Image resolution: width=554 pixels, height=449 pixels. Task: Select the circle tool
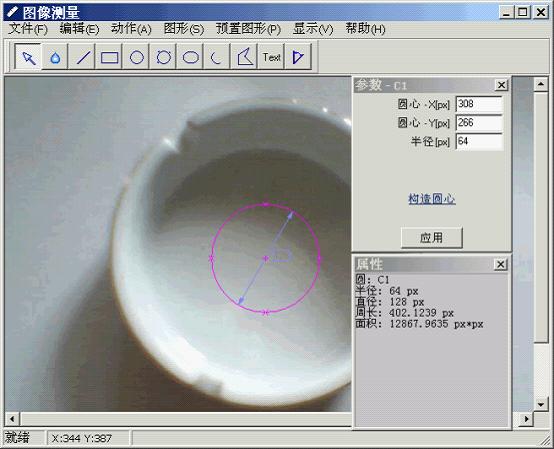pyautogui.click(x=137, y=57)
